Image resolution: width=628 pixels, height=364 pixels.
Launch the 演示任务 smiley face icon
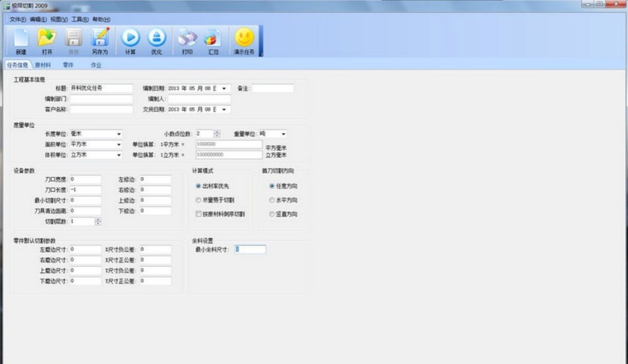(244, 38)
